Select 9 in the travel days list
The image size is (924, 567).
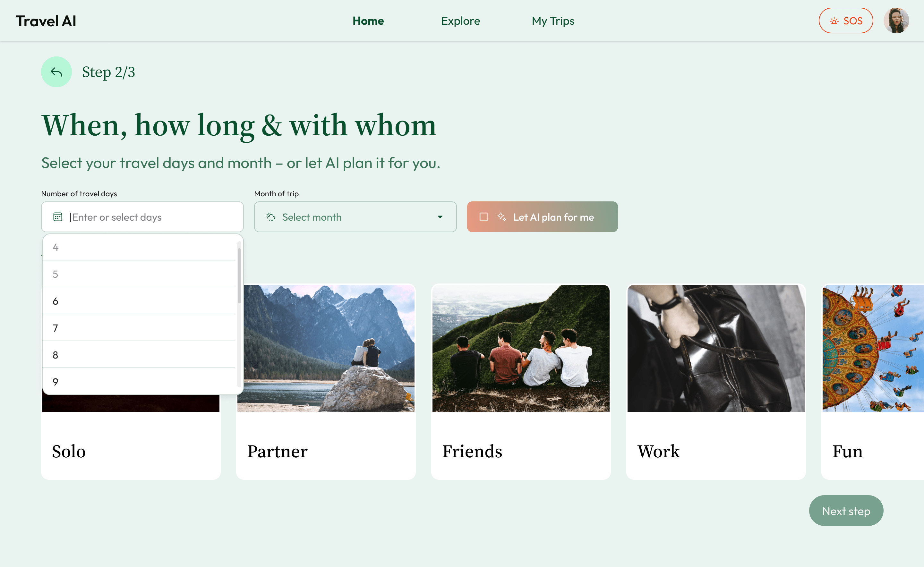(x=139, y=381)
